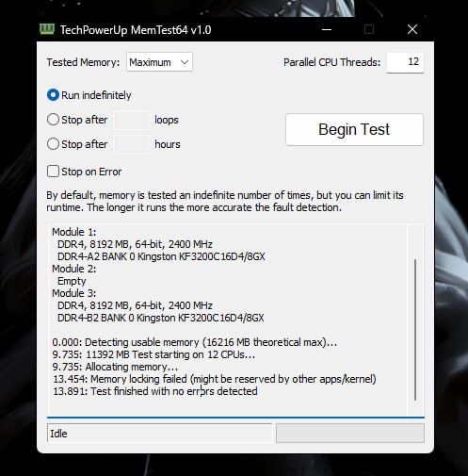
Task: Click the log output scrollbar
Action: coord(415,330)
